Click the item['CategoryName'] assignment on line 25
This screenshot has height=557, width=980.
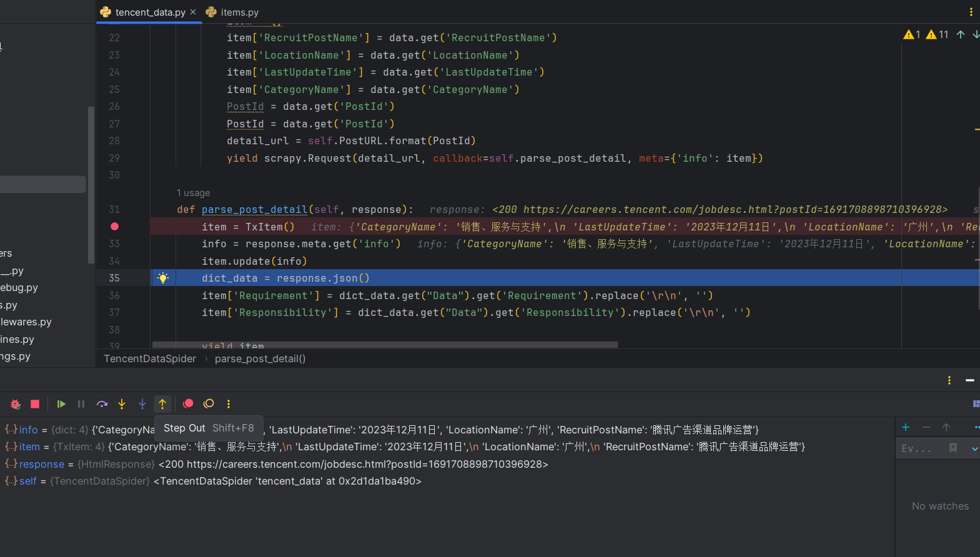(373, 89)
